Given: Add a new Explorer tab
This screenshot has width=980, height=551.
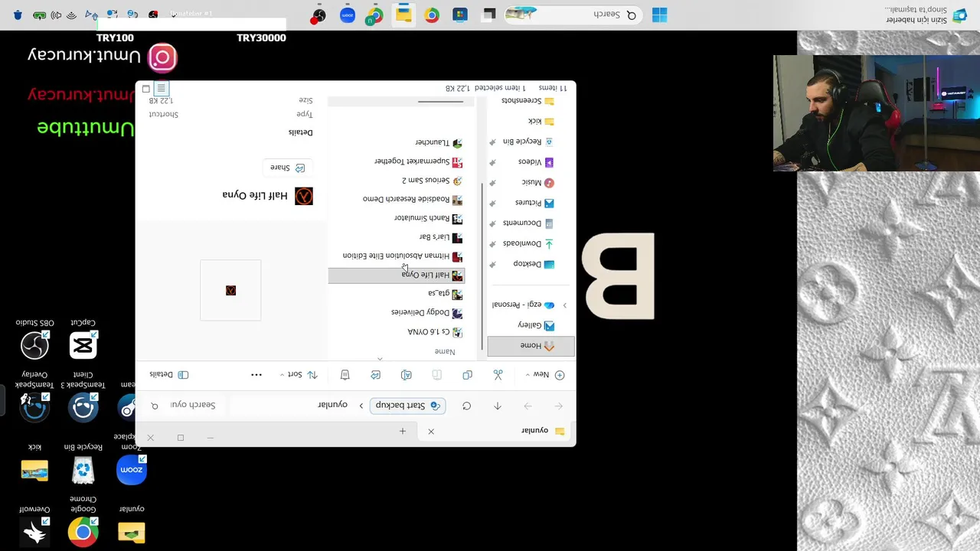Looking at the screenshot, I should point(403,432).
